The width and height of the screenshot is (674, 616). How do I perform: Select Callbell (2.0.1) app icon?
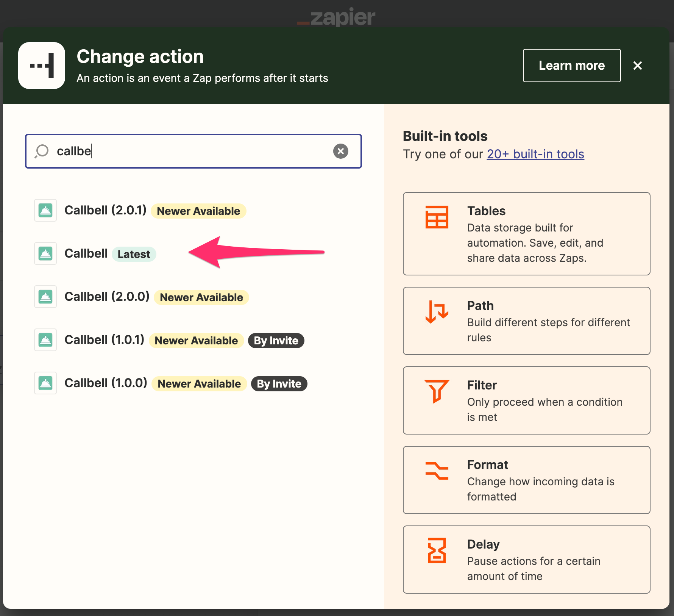pos(45,210)
